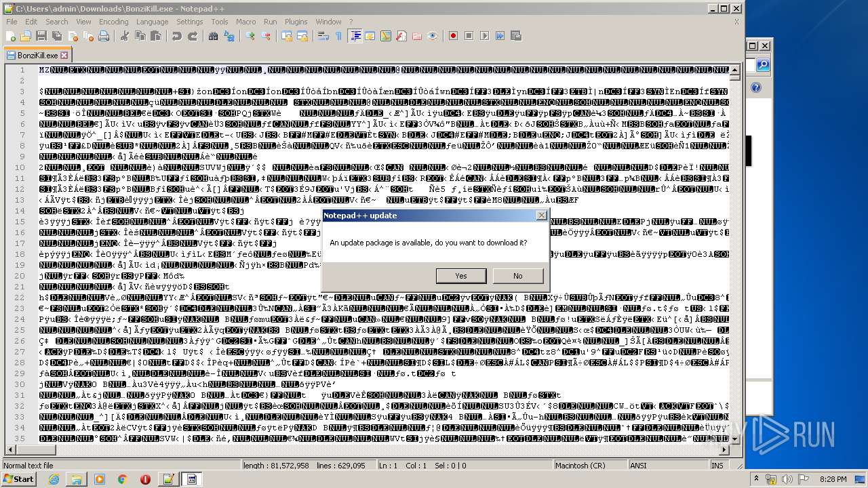Screen dimensions: 868x488
Task: Toggle show all characters pilcrow icon
Action: point(338,36)
